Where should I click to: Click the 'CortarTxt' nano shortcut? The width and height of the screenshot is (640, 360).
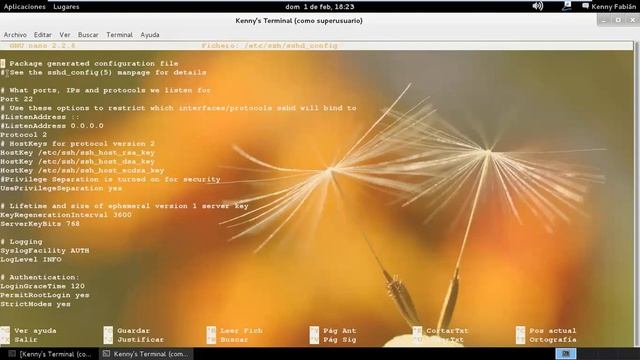[441, 331]
